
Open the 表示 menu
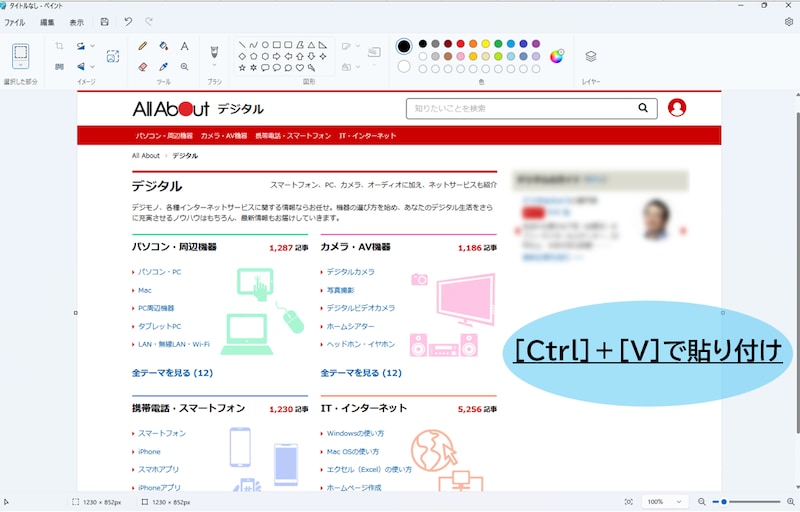77,22
